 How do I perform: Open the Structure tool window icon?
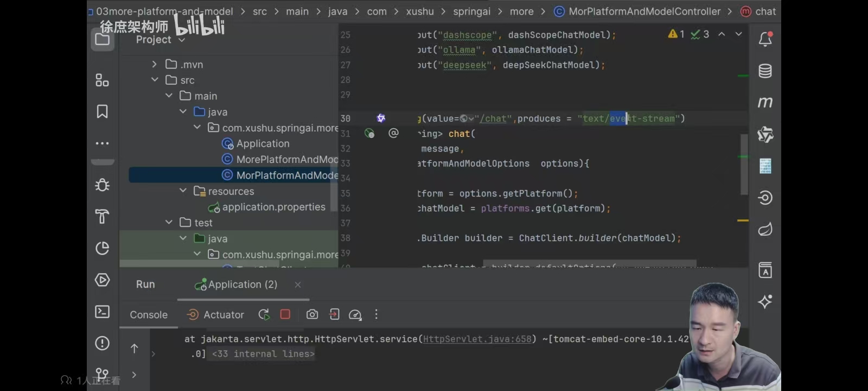[x=102, y=80]
